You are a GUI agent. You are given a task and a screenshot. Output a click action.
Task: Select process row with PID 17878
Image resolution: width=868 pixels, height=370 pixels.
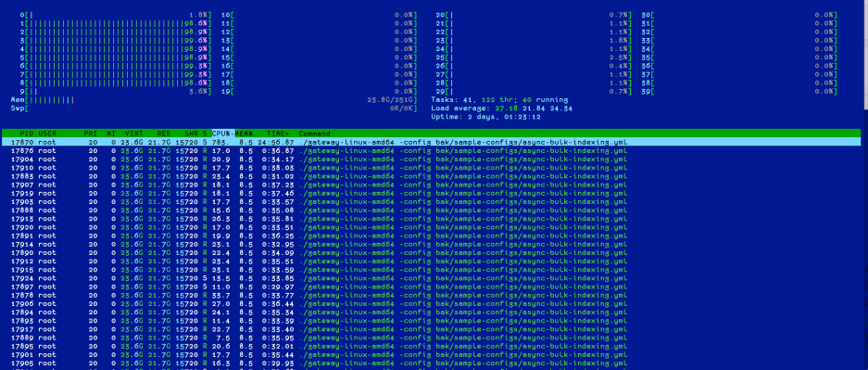[x=432, y=295]
